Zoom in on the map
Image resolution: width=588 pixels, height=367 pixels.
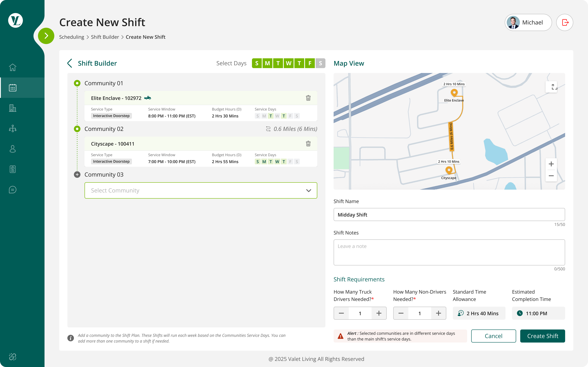(551, 164)
